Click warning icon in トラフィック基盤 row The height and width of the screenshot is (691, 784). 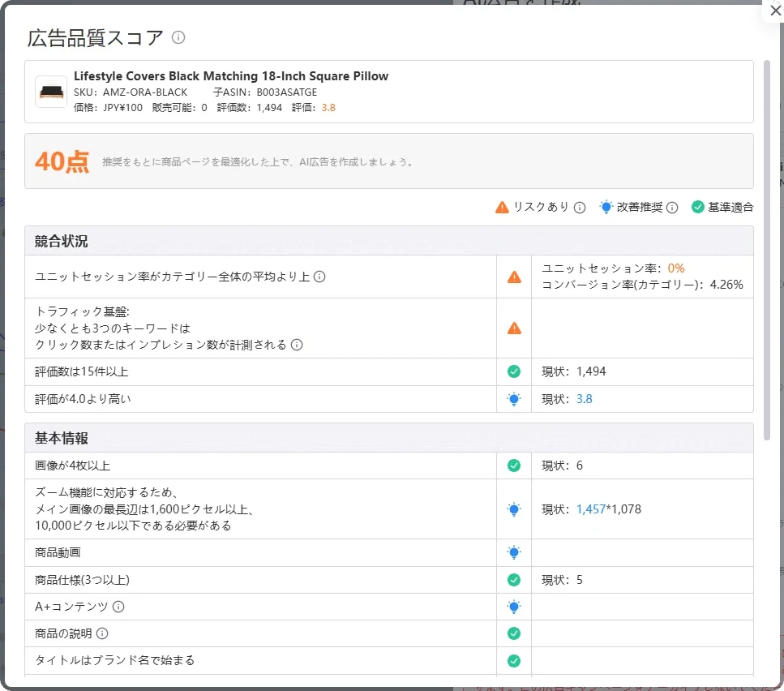coord(514,328)
